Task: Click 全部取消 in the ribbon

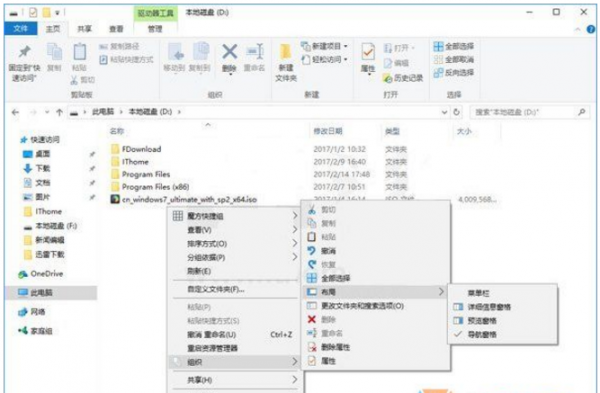Action: tap(454, 60)
